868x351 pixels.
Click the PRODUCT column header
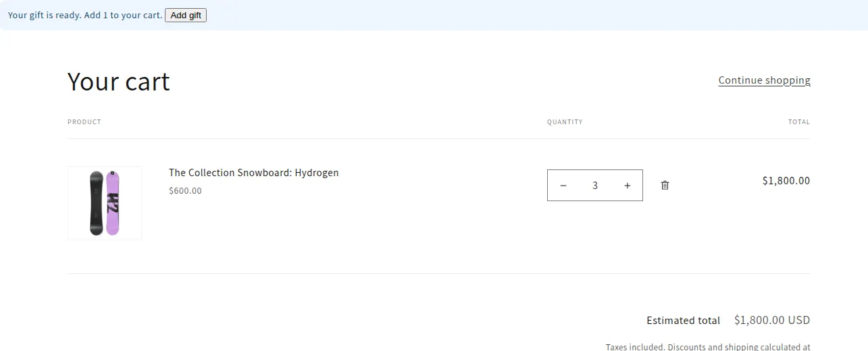click(x=84, y=122)
